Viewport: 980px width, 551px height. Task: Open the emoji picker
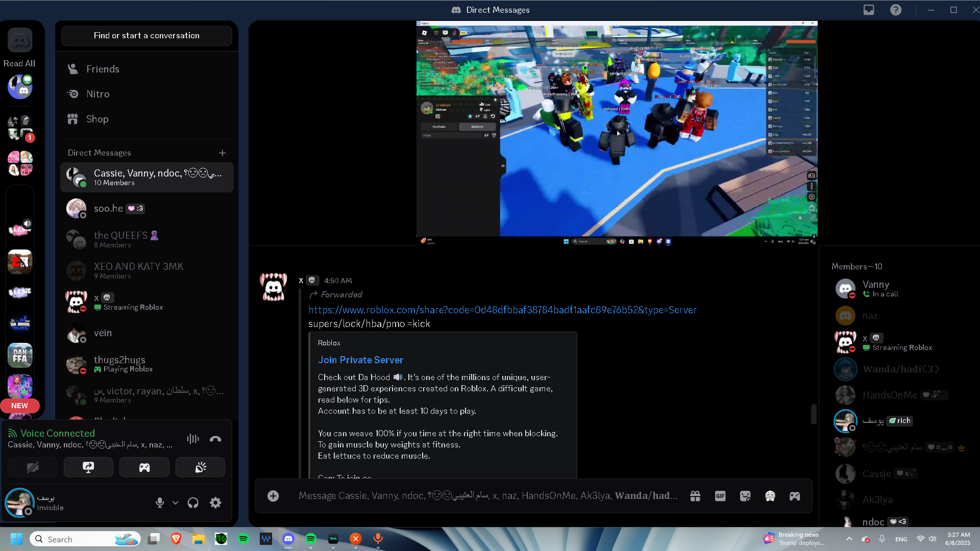pos(770,496)
